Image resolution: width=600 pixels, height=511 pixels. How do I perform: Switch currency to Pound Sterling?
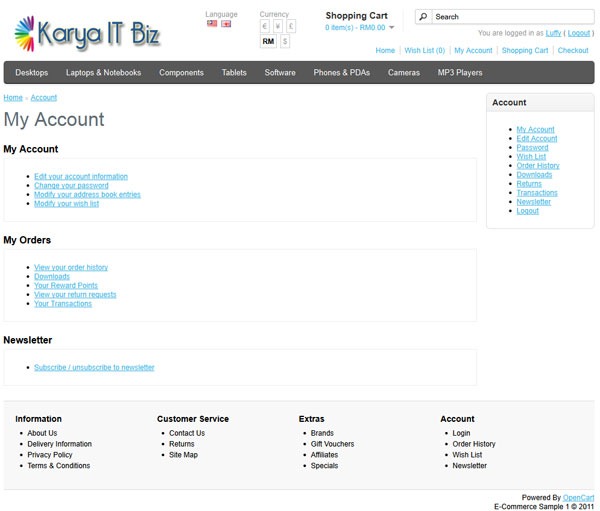(291, 26)
